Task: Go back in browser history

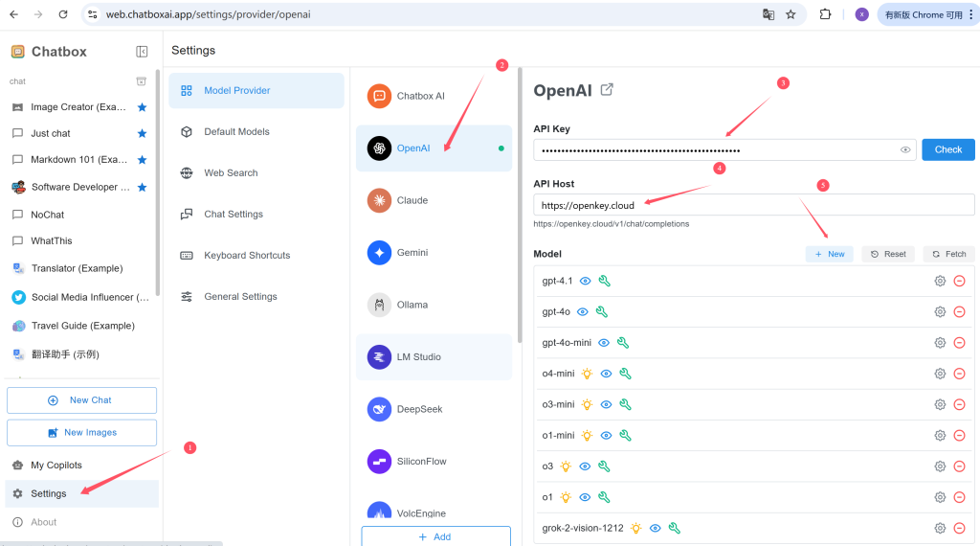Action: 13,14
